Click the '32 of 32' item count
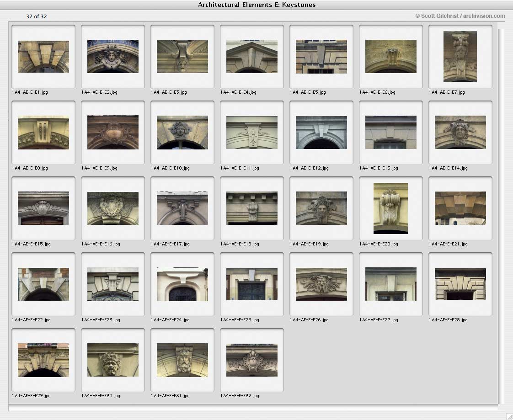This screenshot has width=513, height=420. pyautogui.click(x=36, y=16)
